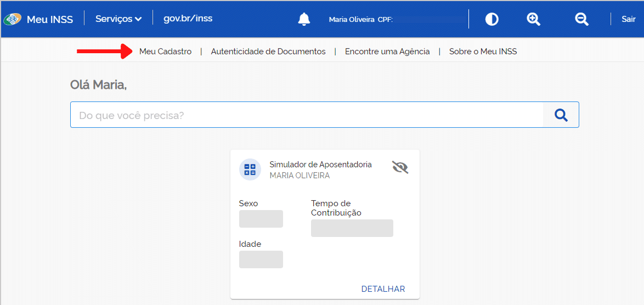Click the Simulador de Aposentadoria calculator icon
Viewport: 644px width, 305px height.
click(250, 169)
